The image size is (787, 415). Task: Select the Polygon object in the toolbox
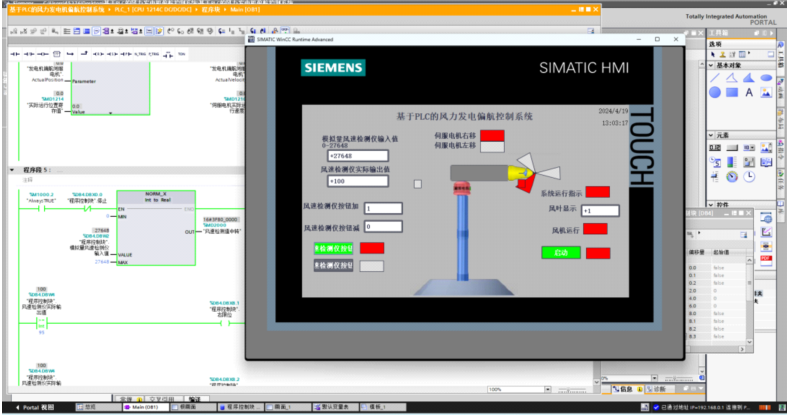point(748,78)
